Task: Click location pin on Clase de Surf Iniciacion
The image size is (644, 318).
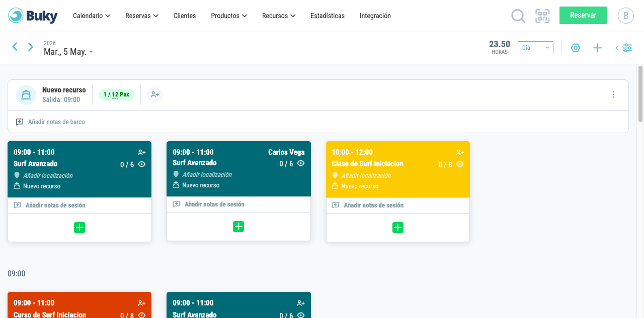Action: point(335,175)
